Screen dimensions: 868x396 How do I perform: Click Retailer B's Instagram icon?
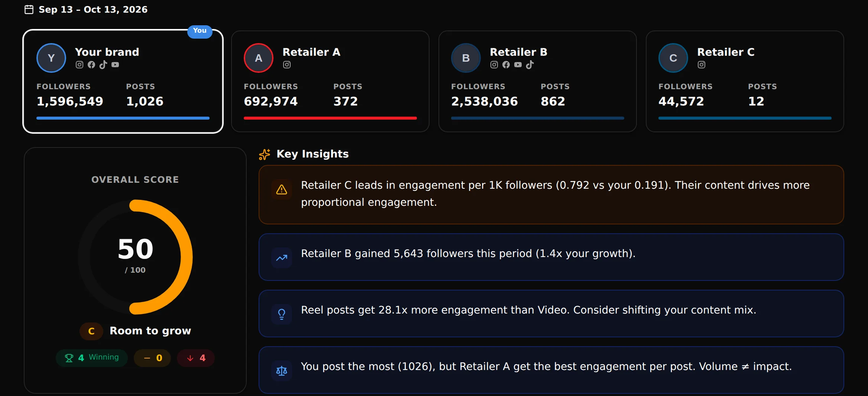(x=494, y=65)
